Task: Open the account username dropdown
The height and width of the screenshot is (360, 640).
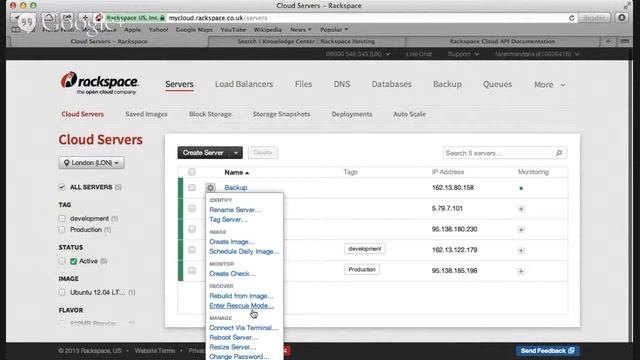Action: tap(537, 54)
